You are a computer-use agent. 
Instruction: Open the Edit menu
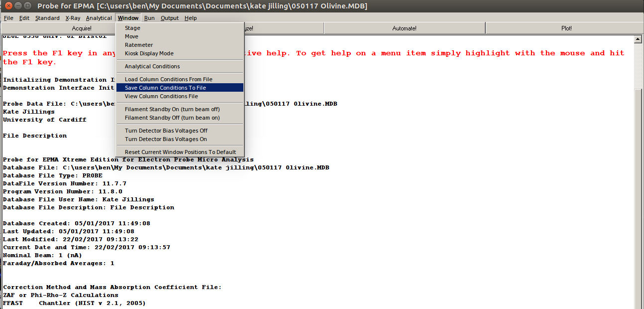click(x=24, y=18)
